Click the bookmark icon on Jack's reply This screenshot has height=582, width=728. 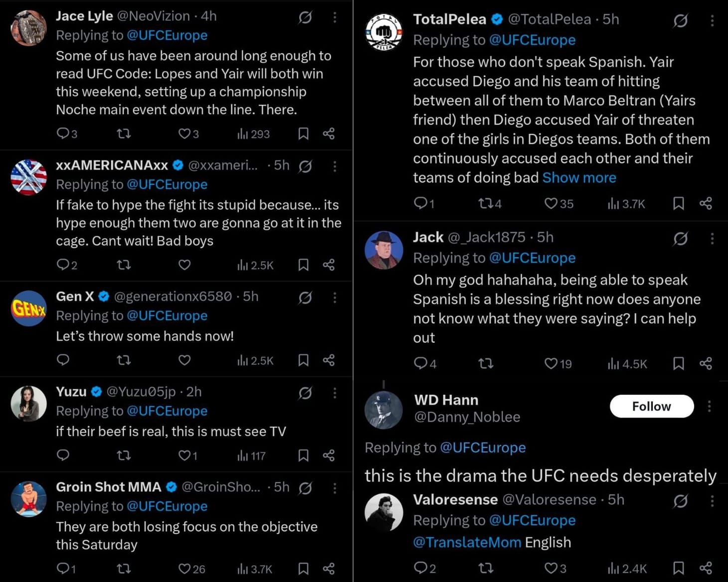[x=678, y=364]
